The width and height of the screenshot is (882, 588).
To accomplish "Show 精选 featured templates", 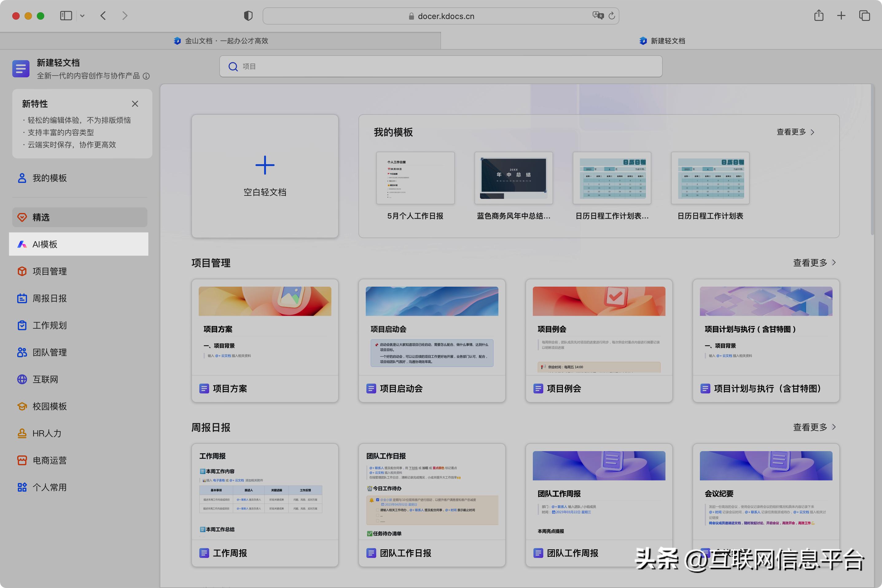I will pos(41,217).
